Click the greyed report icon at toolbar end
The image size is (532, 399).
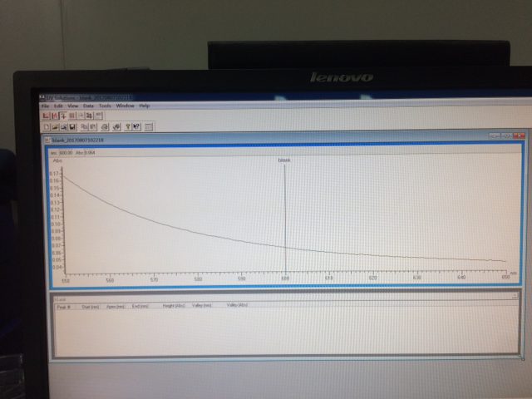pos(148,127)
